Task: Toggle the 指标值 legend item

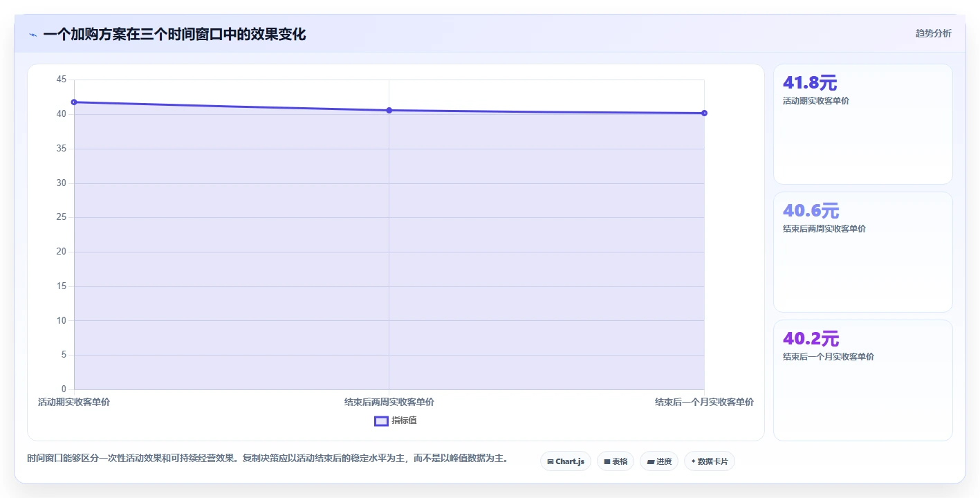Action: 396,421
